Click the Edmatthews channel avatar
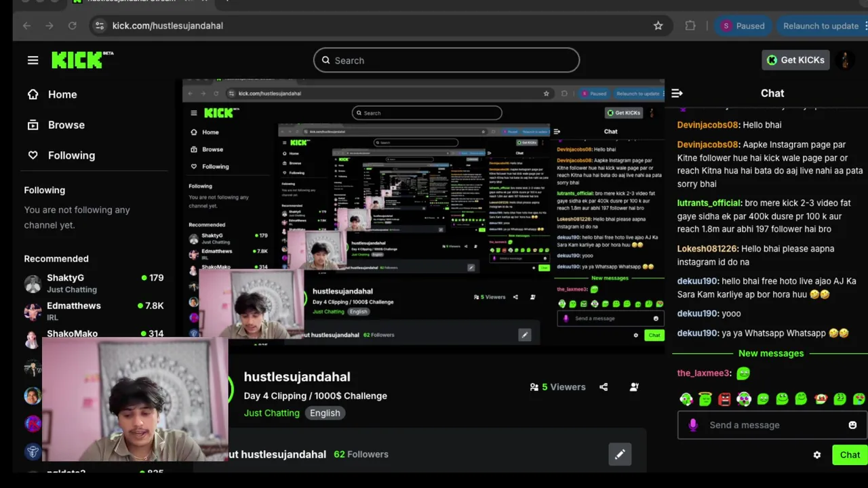868x488 pixels. point(33,311)
